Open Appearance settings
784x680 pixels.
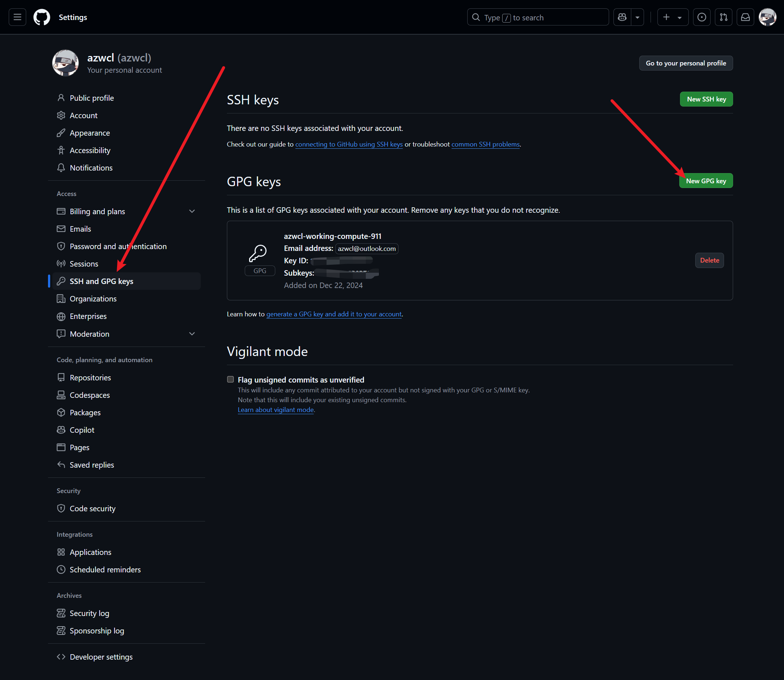click(127, 133)
